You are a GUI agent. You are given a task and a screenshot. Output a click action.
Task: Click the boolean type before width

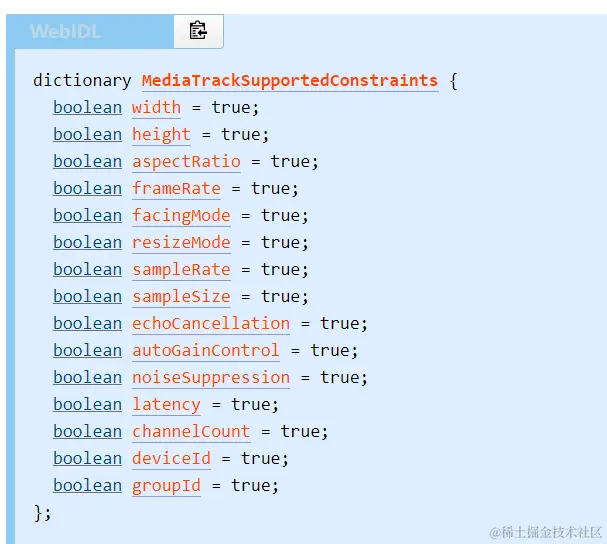(x=88, y=108)
